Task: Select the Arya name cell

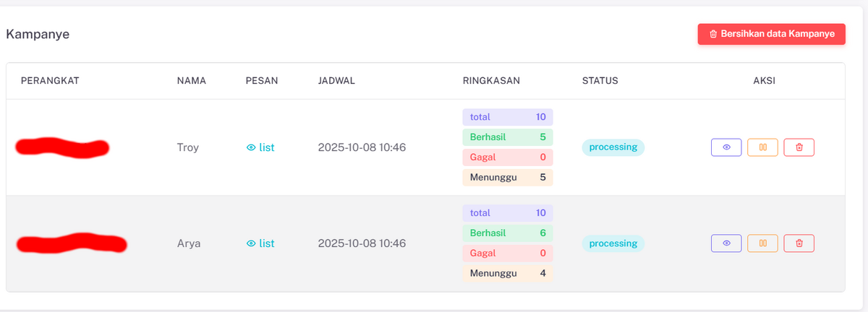Action: 189,243
